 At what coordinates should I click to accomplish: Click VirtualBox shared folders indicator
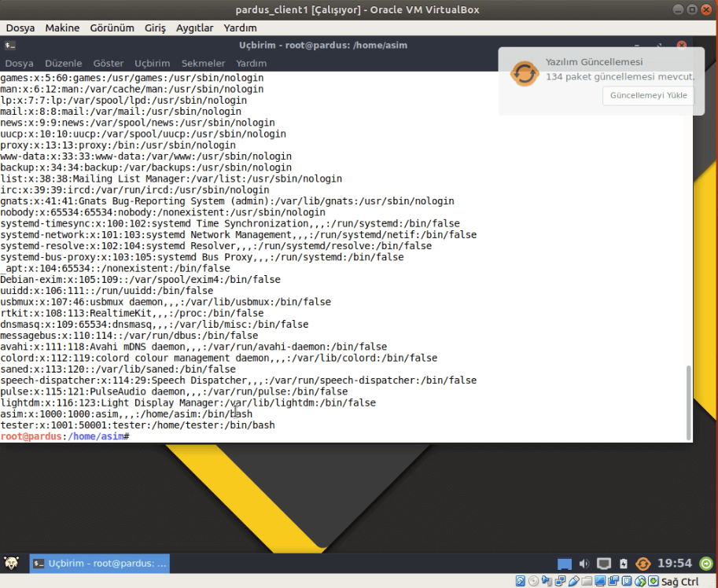point(587,581)
